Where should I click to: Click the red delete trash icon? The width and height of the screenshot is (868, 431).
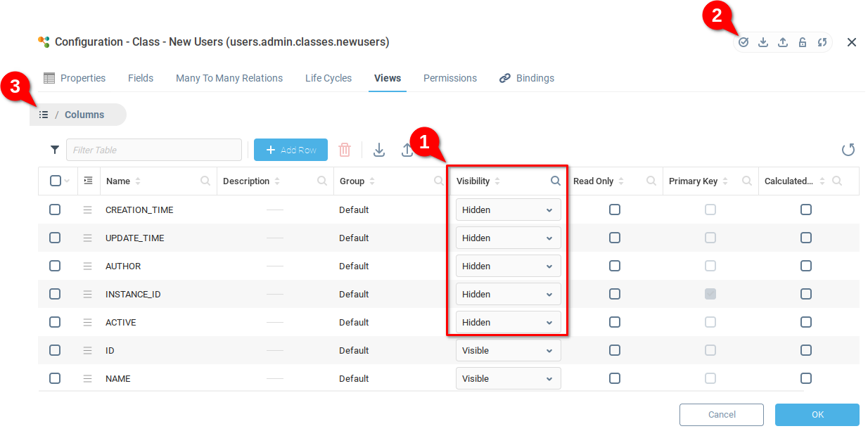[x=345, y=150]
